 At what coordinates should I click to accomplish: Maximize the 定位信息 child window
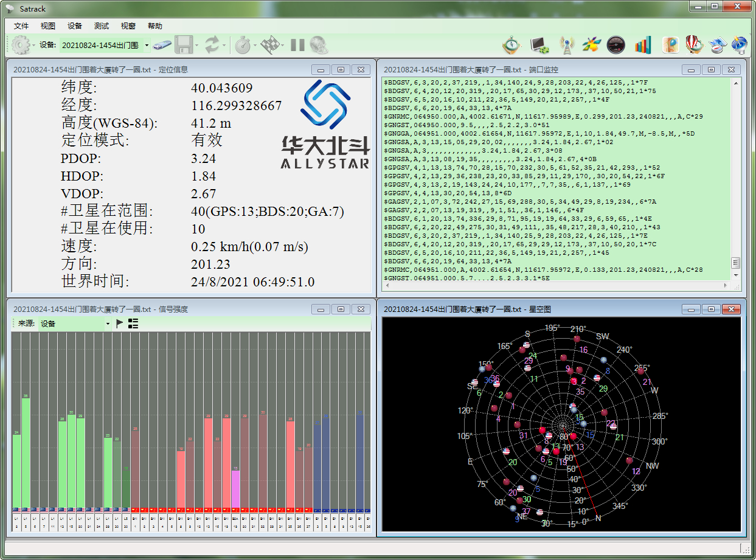coord(341,69)
